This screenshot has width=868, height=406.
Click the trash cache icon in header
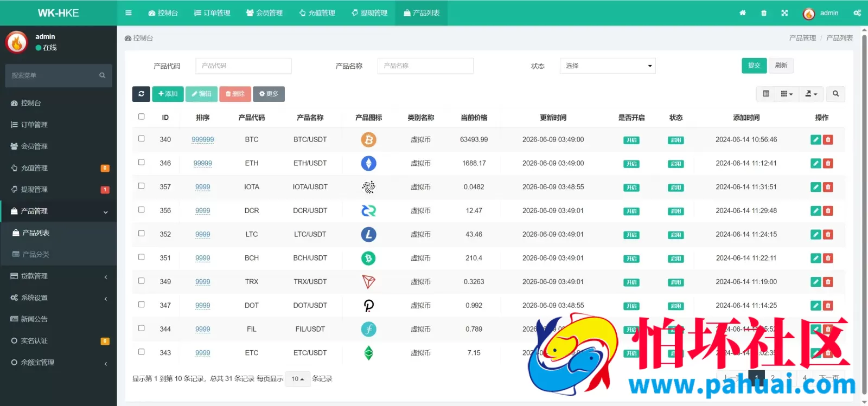(764, 13)
